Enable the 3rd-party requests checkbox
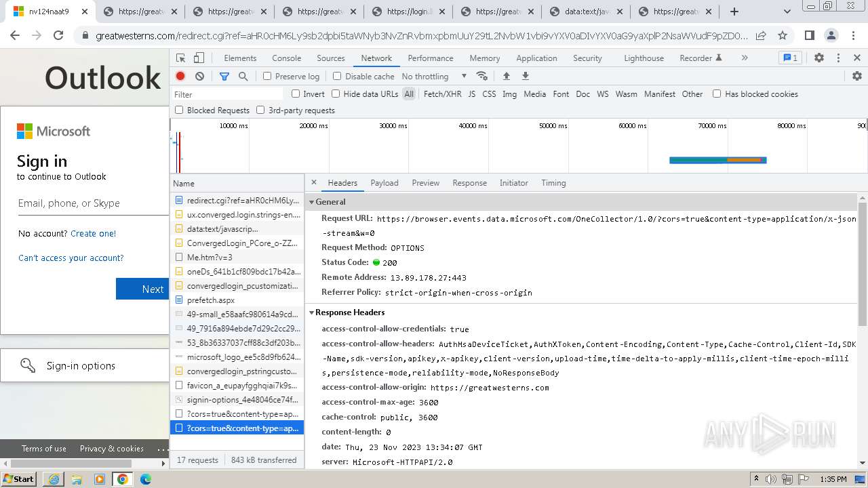The width and height of the screenshot is (868, 488). click(260, 110)
